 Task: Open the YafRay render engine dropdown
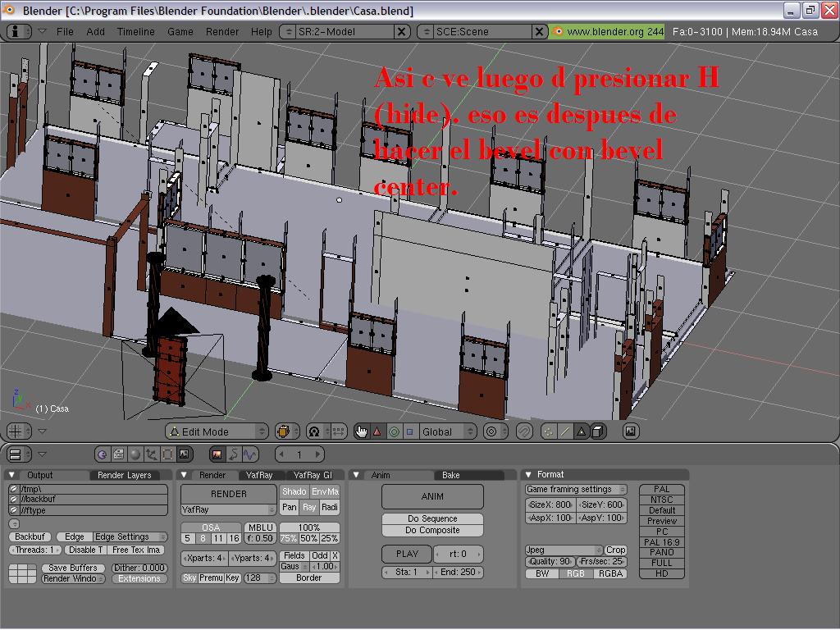228,509
